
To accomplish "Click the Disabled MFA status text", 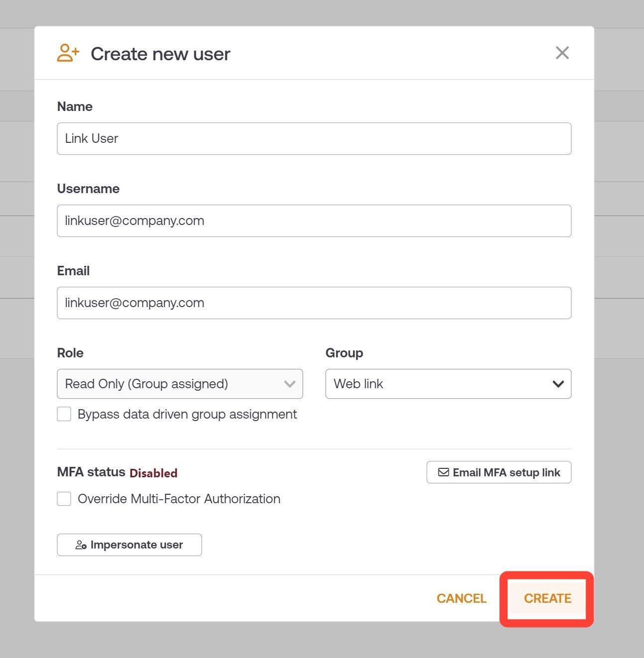I will pos(153,473).
